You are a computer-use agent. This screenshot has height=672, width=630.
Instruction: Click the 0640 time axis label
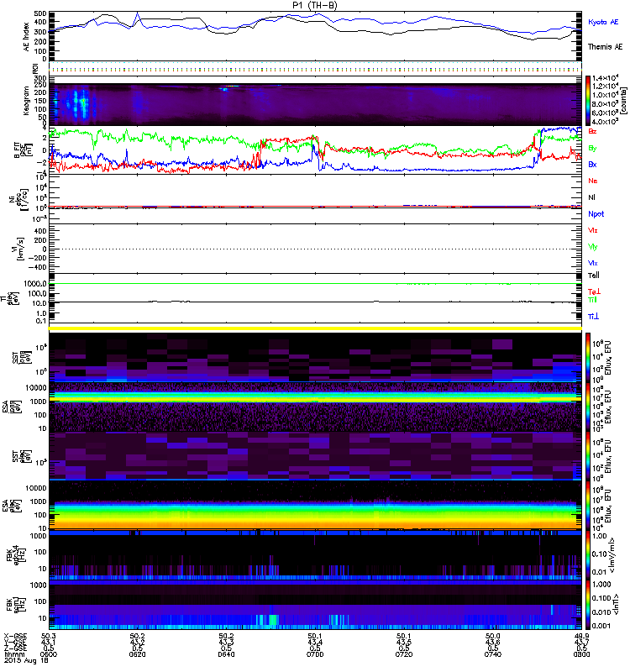226,654
